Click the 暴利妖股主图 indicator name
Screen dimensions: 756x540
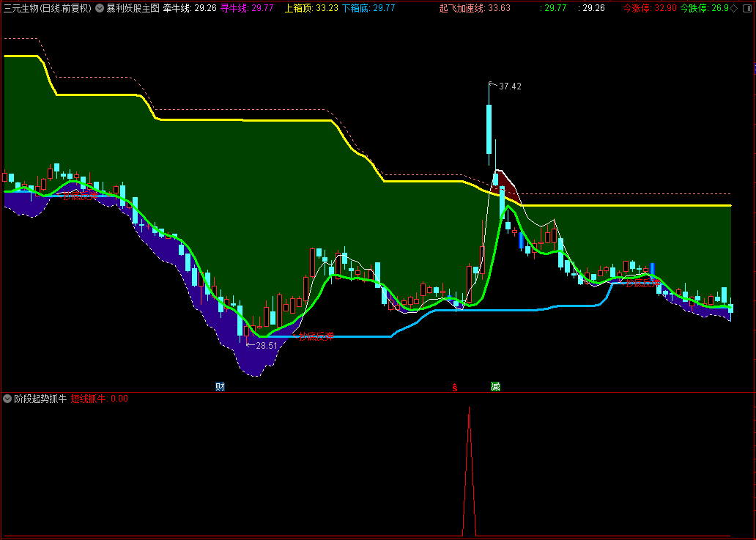click(133, 8)
